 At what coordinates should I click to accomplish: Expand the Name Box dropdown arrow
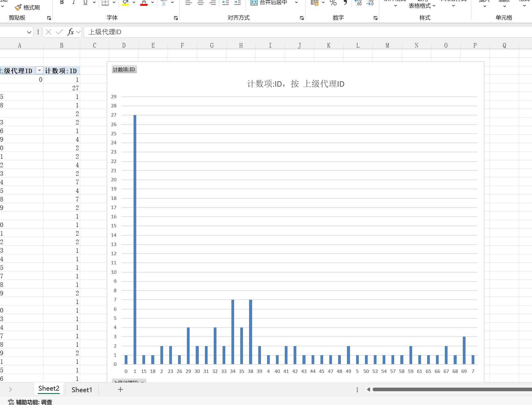coord(29,32)
